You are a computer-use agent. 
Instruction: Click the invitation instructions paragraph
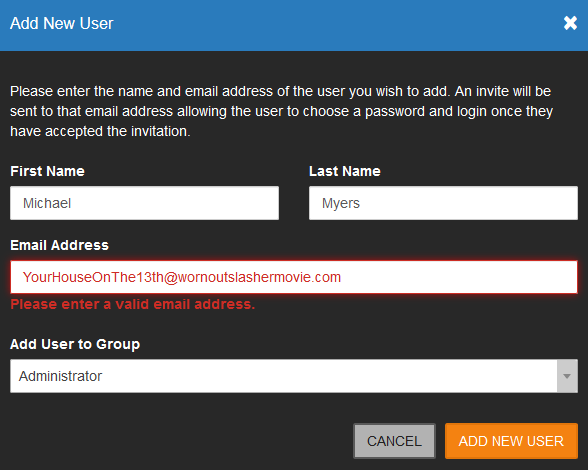[281, 111]
